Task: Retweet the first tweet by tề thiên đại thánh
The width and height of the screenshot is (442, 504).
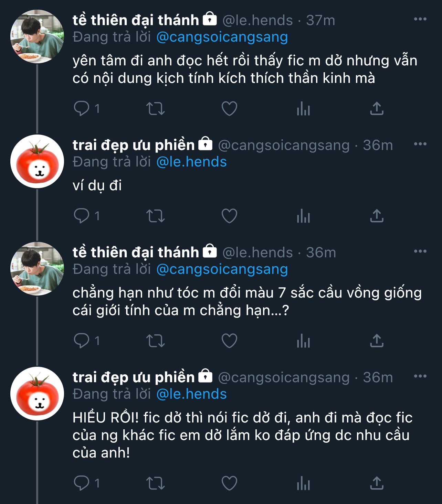Action: [156, 109]
